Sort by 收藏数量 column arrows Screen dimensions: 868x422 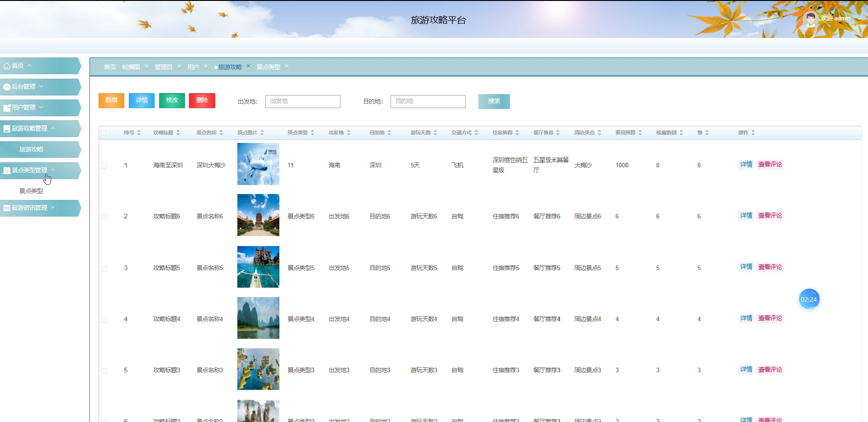pyautogui.click(x=681, y=133)
